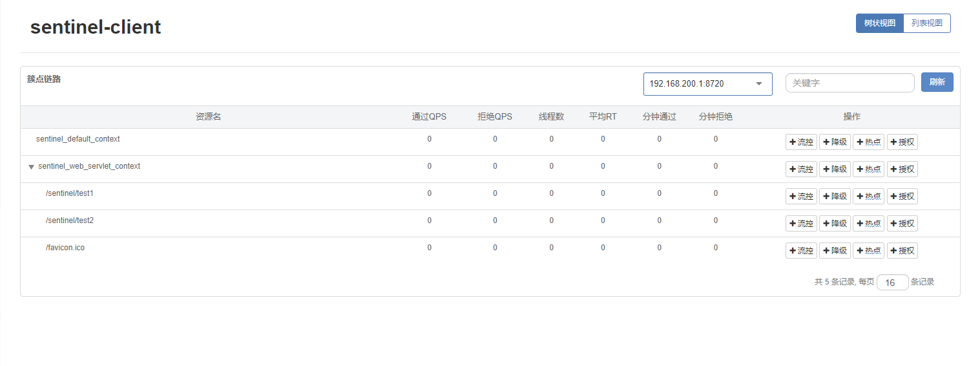The height and width of the screenshot is (366, 980).
Task: Add authority rule for /favicon.ico
Action: coord(902,251)
